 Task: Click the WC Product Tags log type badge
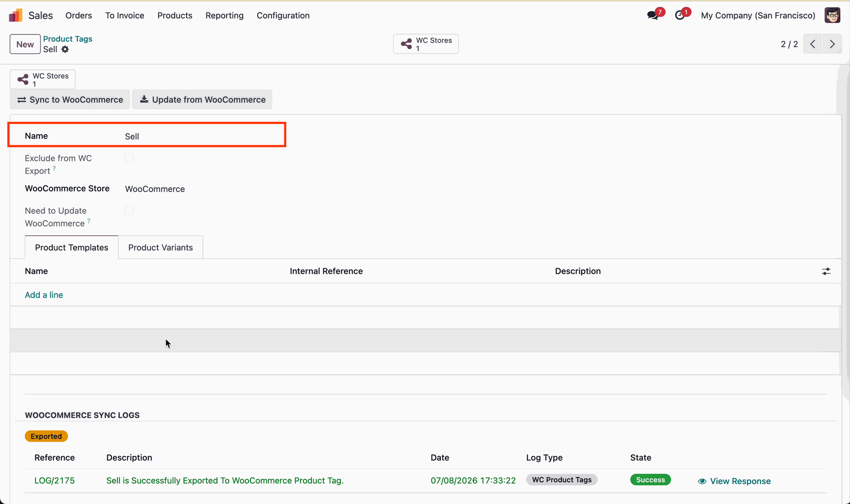(x=562, y=480)
